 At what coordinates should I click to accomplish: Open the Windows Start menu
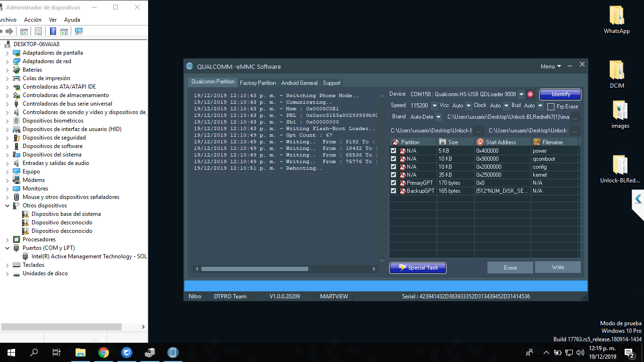(x=11, y=352)
